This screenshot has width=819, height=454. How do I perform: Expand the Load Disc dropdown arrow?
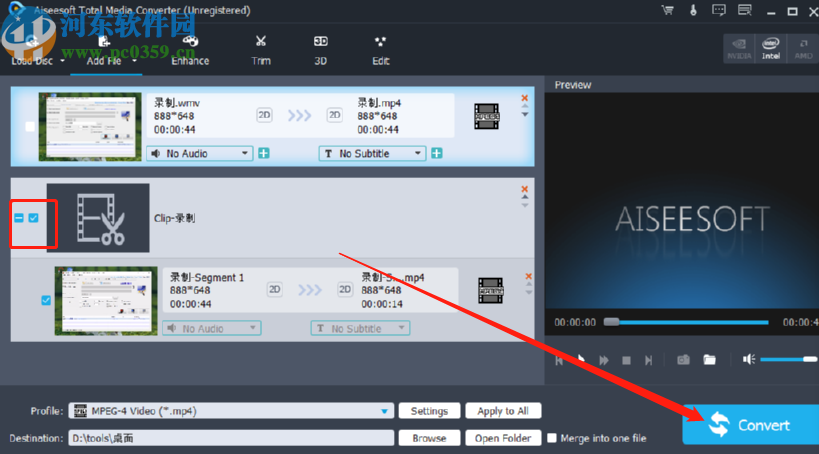[x=63, y=61]
